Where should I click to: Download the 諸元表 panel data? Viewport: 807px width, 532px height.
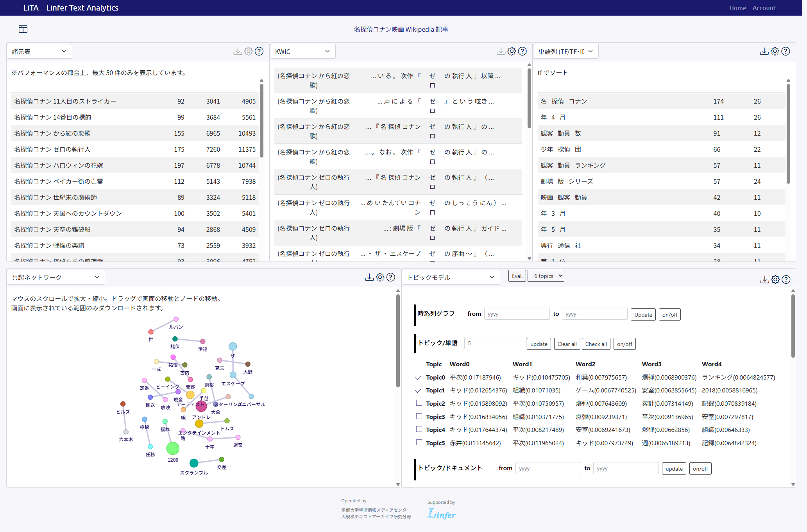[x=237, y=51]
